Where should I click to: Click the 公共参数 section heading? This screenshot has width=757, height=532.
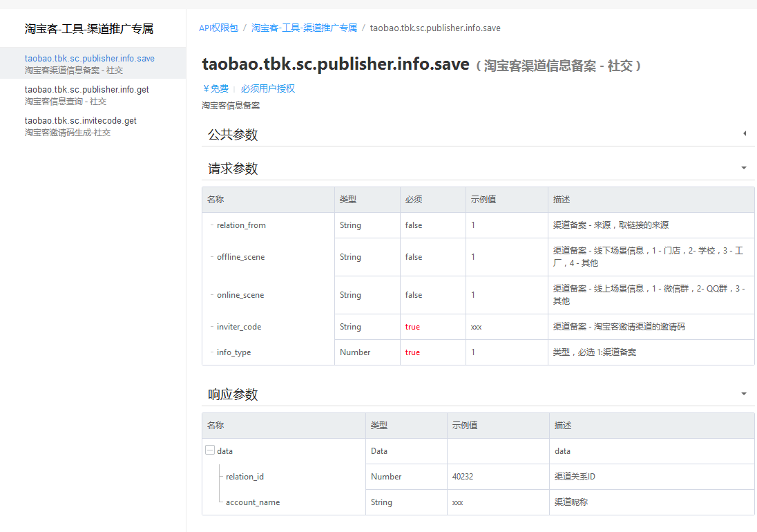coord(233,134)
